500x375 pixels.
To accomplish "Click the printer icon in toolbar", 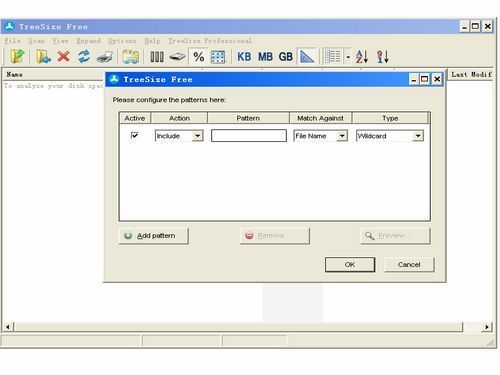I will coord(105,57).
